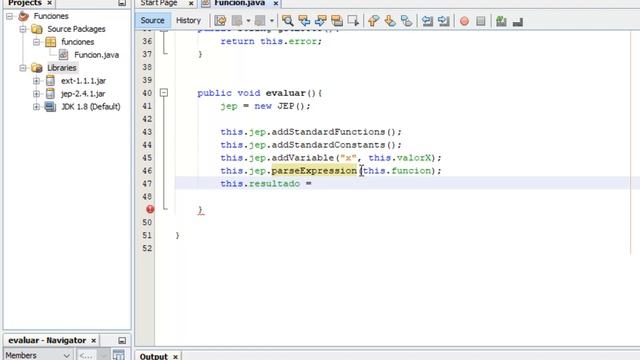
Task: Minimize the Navigator panel window icon
Action: (122, 340)
